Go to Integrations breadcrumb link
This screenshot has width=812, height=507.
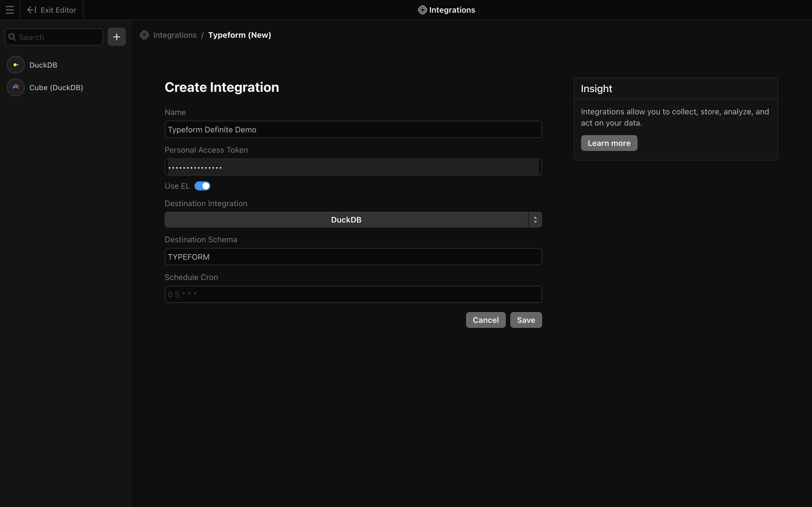175,35
